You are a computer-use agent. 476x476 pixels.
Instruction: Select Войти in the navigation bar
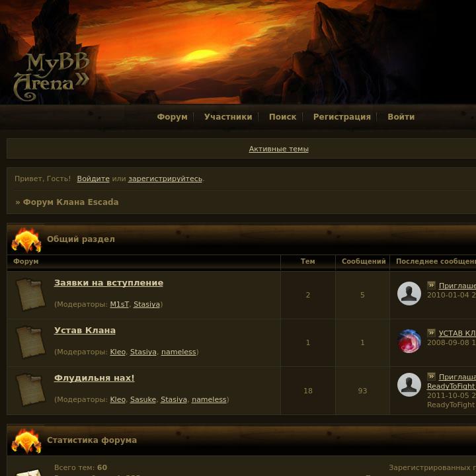tap(401, 117)
